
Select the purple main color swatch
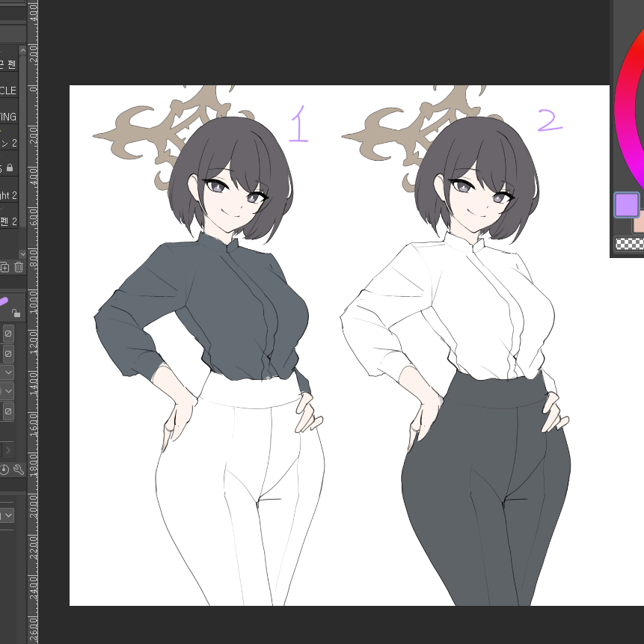pyautogui.click(x=626, y=204)
